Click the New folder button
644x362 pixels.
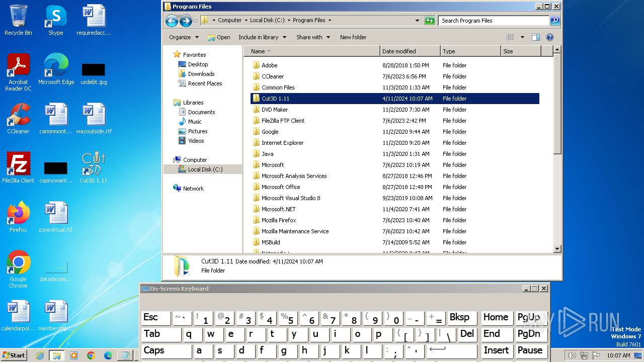tap(353, 37)
